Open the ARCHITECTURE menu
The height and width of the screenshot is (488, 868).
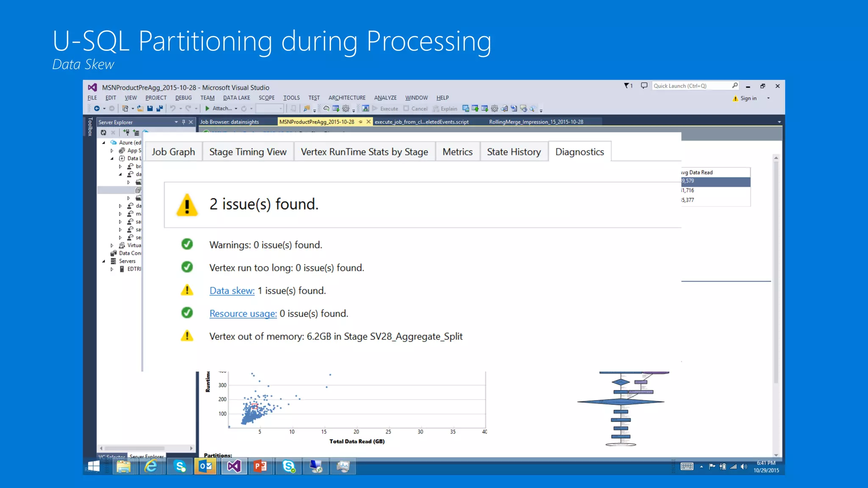347,98
